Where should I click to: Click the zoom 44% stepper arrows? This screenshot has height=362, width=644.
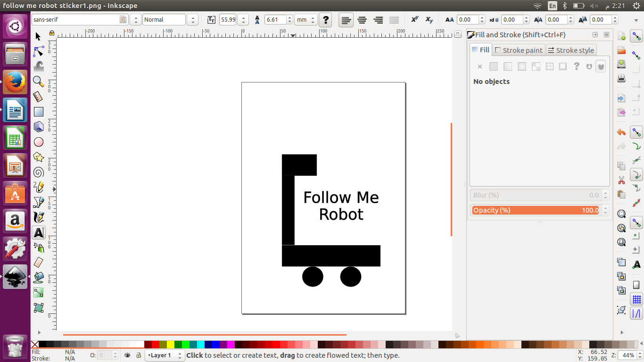(x=639, y=355)
